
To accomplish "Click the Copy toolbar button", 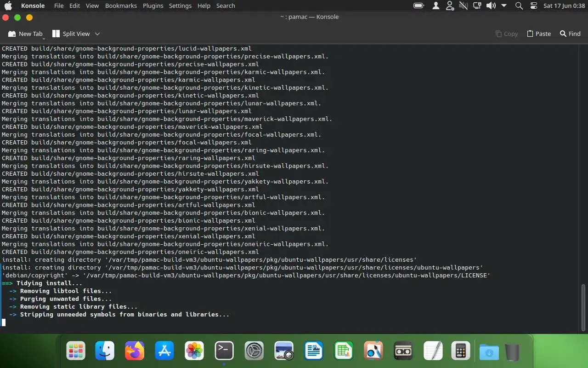I will pos(507,34).
